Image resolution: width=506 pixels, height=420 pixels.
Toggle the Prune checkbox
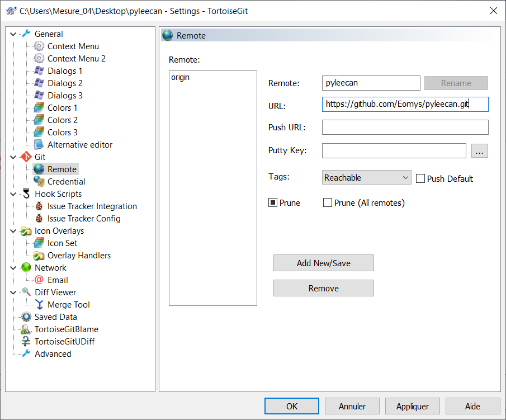(273, 203)
